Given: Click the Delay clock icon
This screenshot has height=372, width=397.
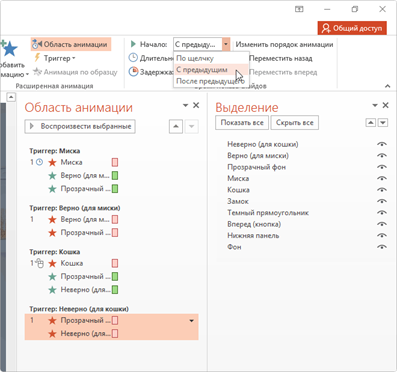Looking at the screenshot, I should [x=133, y=72].
